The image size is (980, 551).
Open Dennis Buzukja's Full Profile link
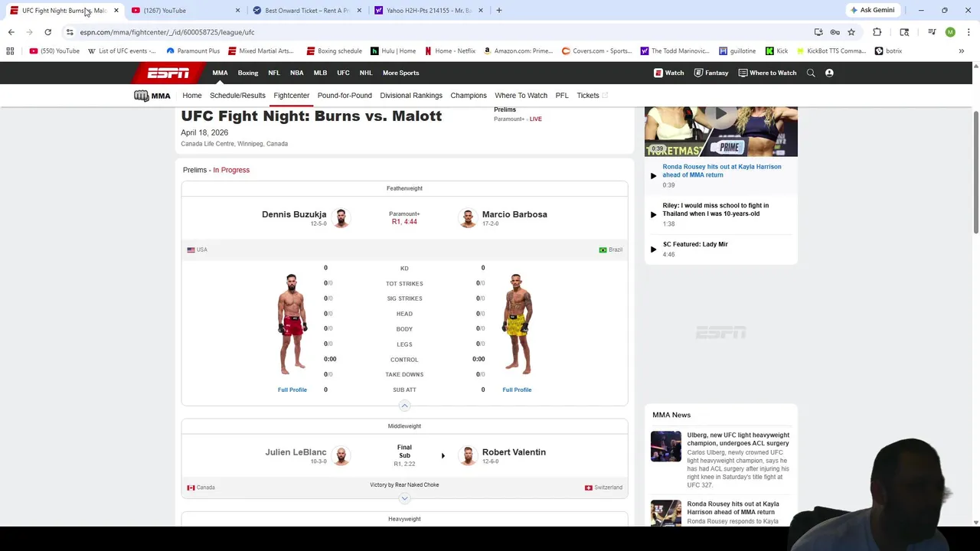(x=292, y=390)
